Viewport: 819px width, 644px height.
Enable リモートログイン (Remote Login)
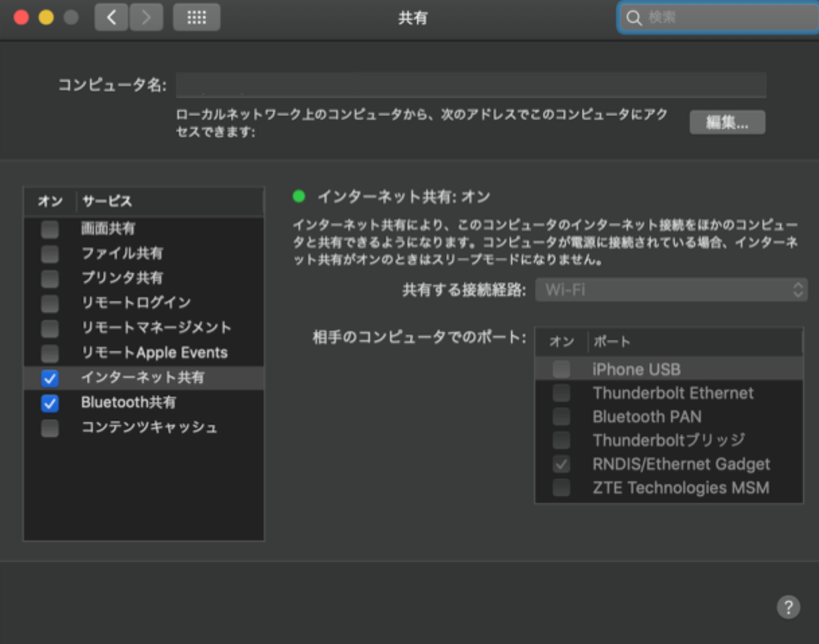pyautogui.click(x=49, y=302)
